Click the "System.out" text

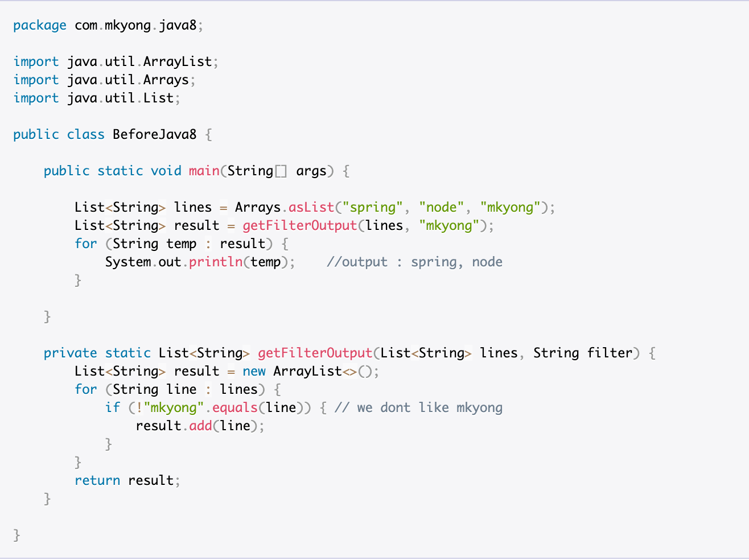point(143,262)
